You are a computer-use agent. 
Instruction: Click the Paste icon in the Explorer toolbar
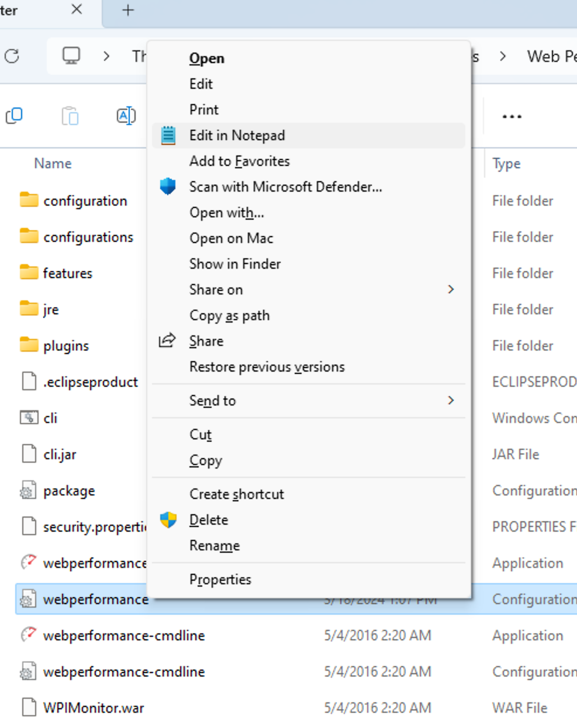tap(70, 116)
